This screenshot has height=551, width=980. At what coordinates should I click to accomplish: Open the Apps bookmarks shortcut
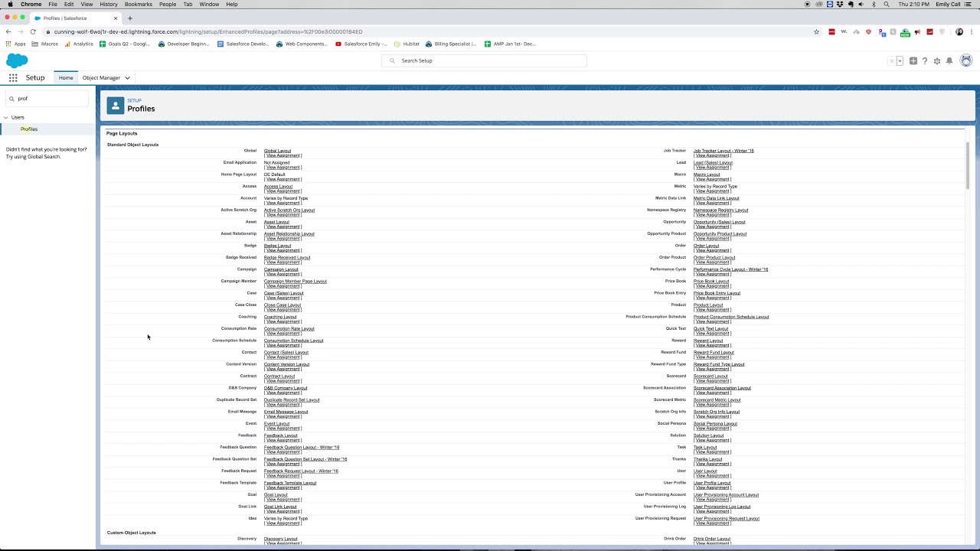(15, 44)
